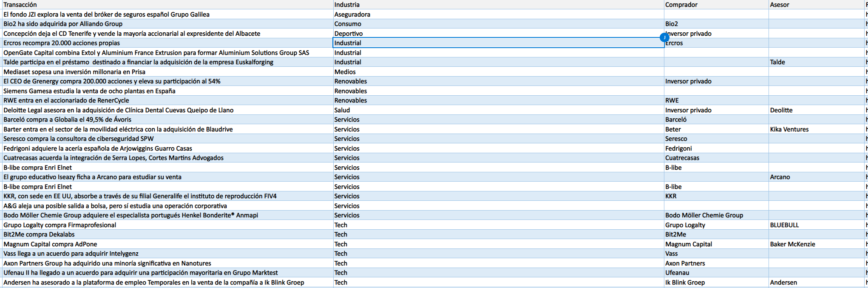Select the Cuatrecasas cell in the Comprador column

coord(716,158)
